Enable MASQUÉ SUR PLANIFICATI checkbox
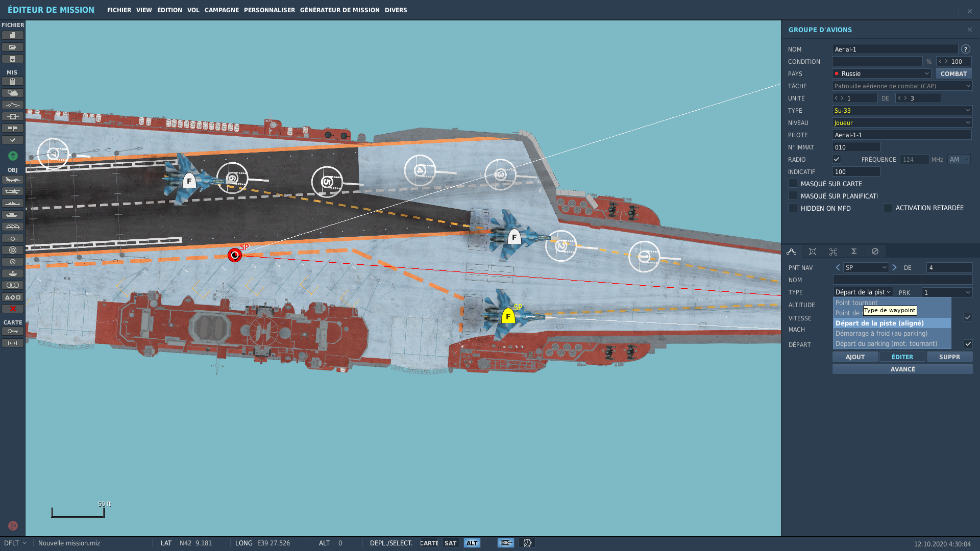Viewport: 980px width, 551px height. (793, 195)
